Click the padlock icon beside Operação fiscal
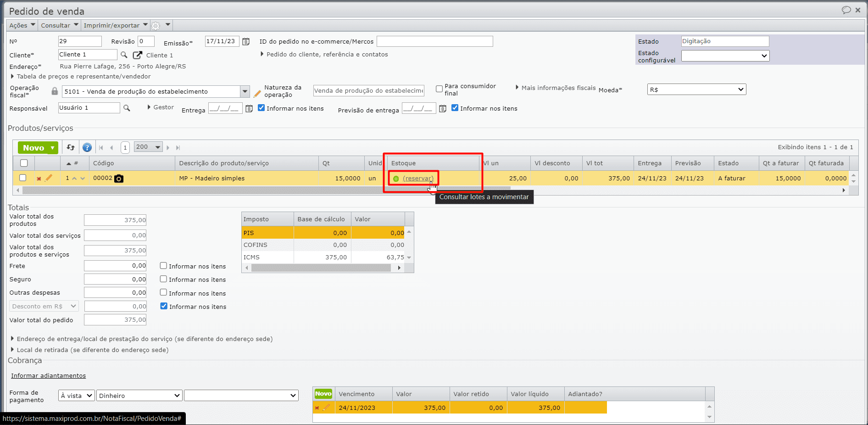Screen dimensions: 868x425 tap(55, 91)
